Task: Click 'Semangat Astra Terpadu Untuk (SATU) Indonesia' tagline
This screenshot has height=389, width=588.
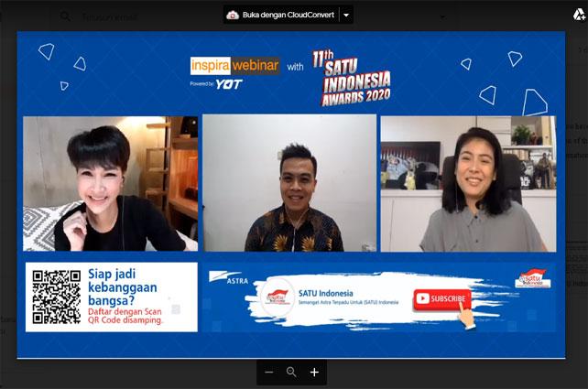Action: tap(348, 302)
